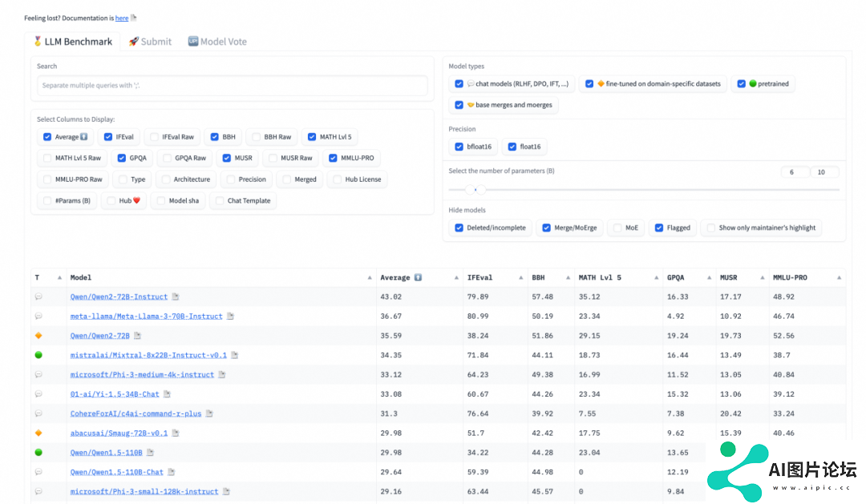The width and height of the screenshot is (866, 504).
Task: Click the document icon after the documentation link
Action: point(134,18)
